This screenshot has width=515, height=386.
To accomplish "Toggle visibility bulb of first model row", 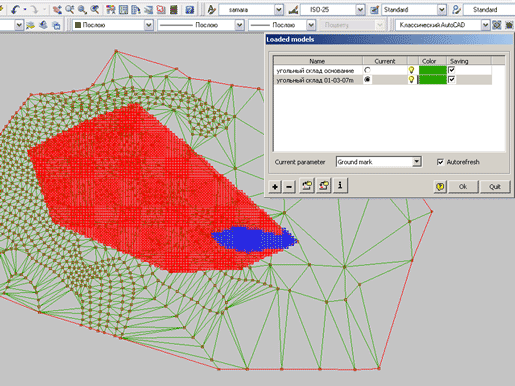I will 411,70.
